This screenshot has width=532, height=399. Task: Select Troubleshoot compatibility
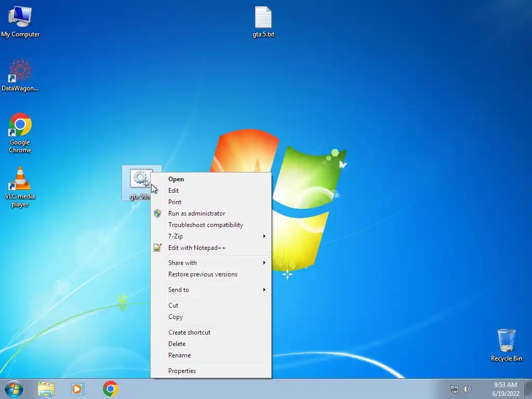click(x=211, y=225)
